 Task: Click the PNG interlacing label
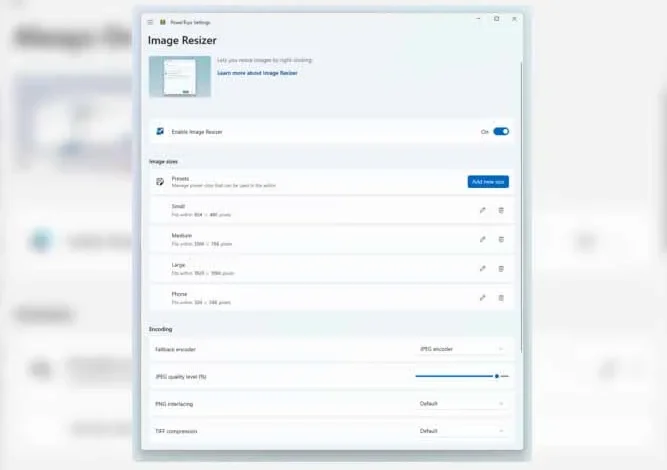pos(174,404)
